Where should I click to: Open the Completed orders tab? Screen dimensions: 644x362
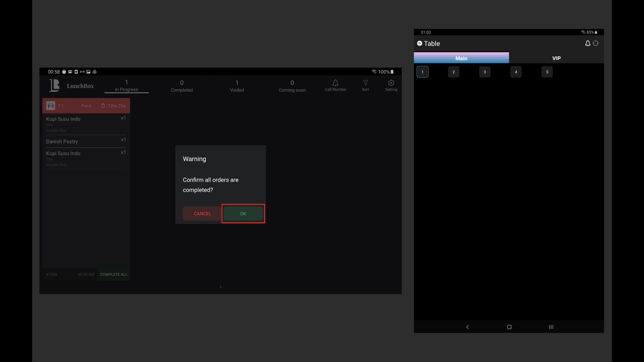182,86
